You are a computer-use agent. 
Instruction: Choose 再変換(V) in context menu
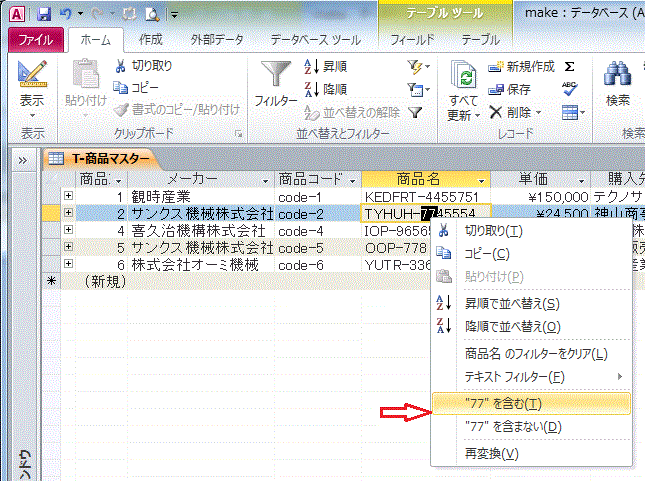coord(531,454)
